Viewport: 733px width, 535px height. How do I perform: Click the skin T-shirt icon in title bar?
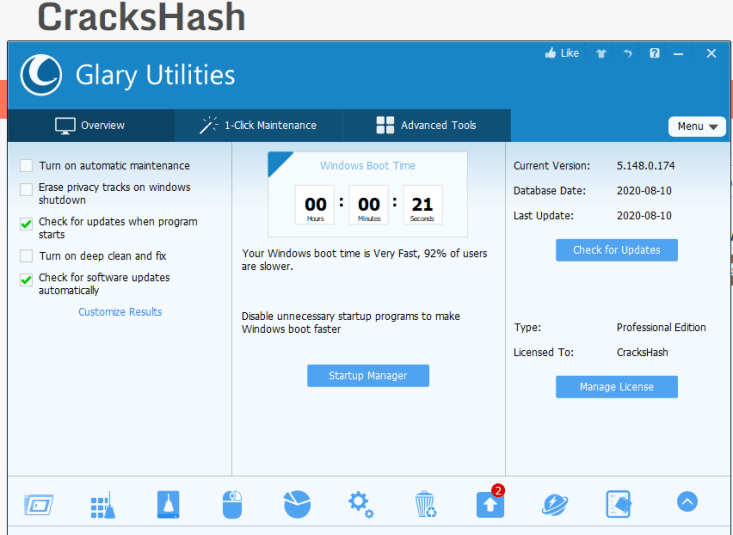601,54
